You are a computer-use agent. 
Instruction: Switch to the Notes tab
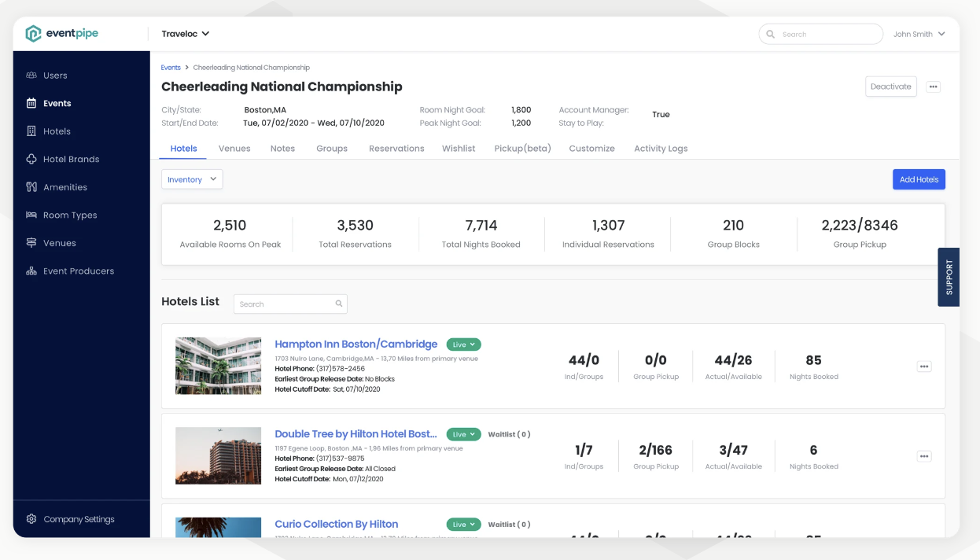282,149
